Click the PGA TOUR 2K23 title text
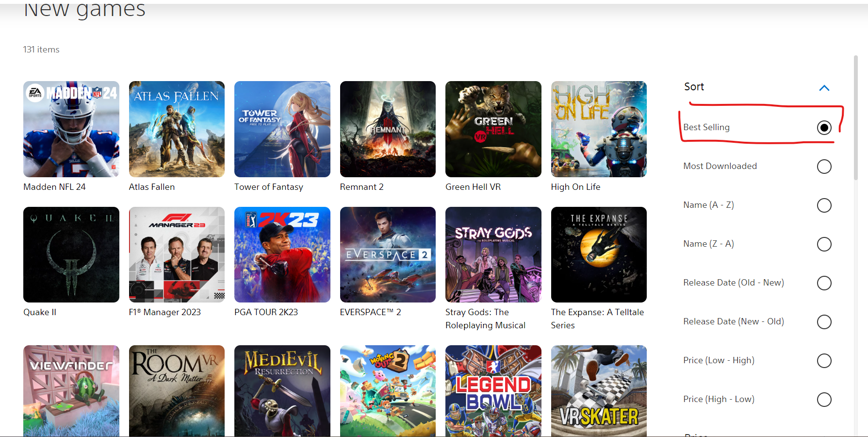 pos(266,312)
